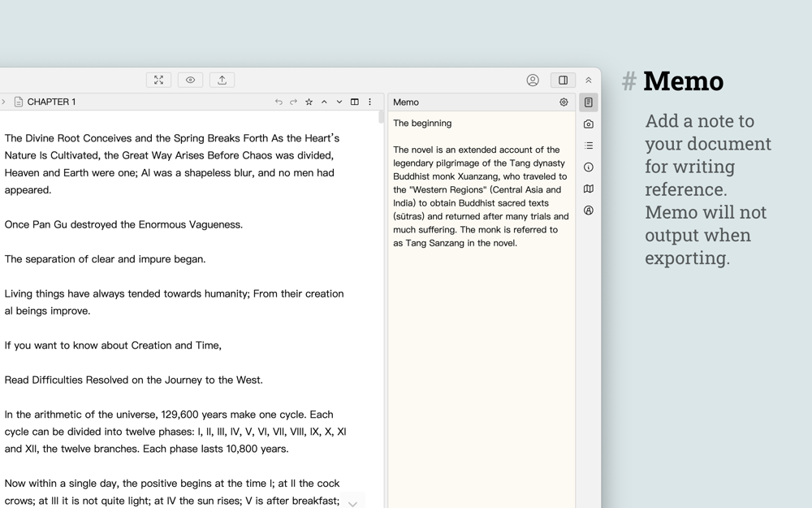The width and height of the screenshot is (812, 508).
Task: Star the CHAPTER 1 document
Action: pos(309,102)
